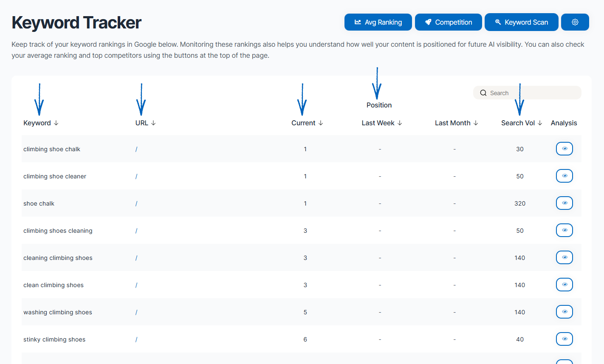View analysis for stinky climbing shoes

(564, 339)
